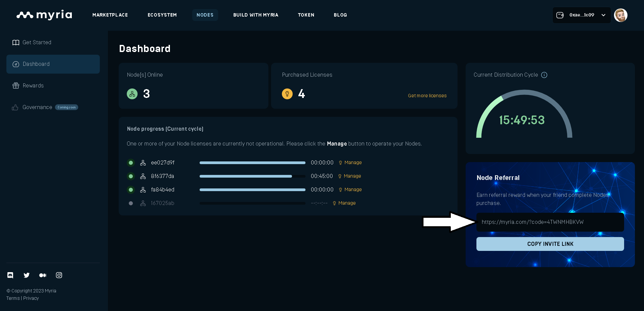Screen dimensions: 644x311
Task: Open the Privacy link
Action: 31,298
